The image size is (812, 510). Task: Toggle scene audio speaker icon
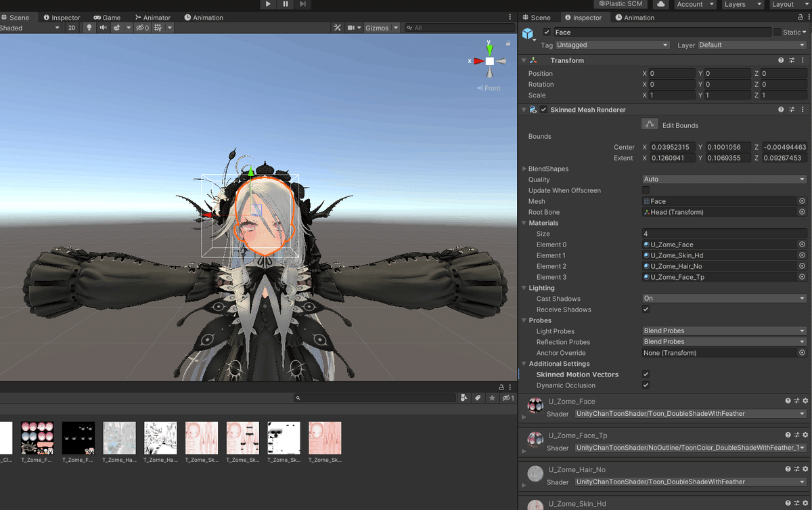[103, 28]
